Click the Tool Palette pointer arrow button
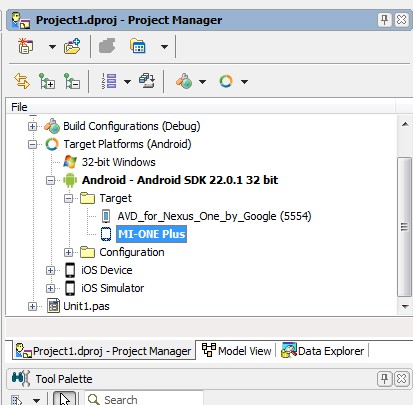The image size is (413, 405). point(64,399)
